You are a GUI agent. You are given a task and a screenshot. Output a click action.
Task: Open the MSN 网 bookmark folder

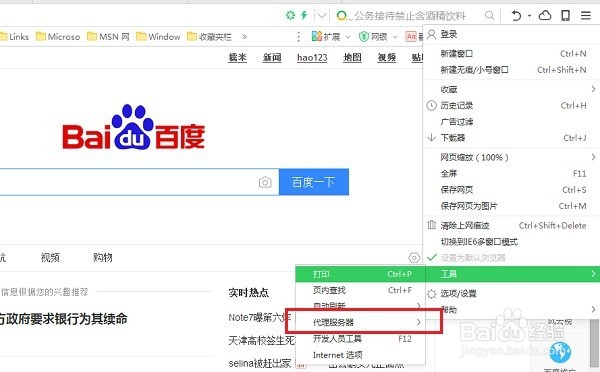coord(108,37)
